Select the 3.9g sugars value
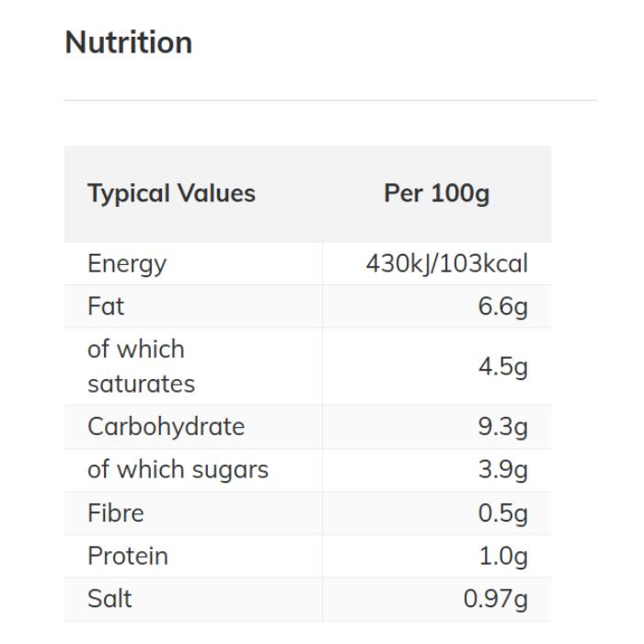 pos(502,470)
